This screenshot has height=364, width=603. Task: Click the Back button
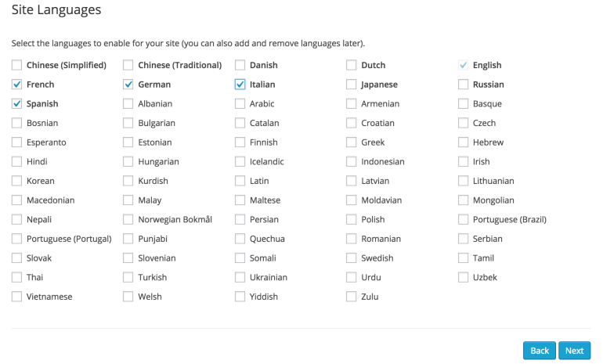coord(539,351)
